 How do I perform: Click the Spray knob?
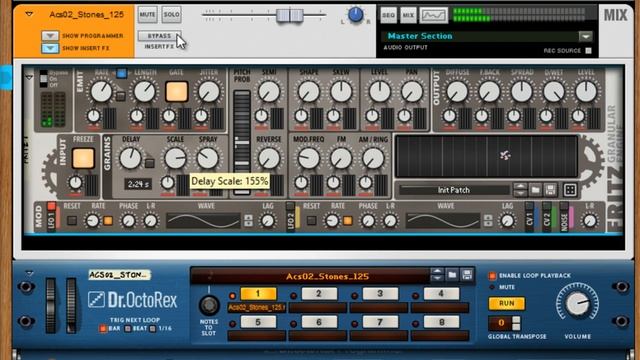[x=208, y=158]
